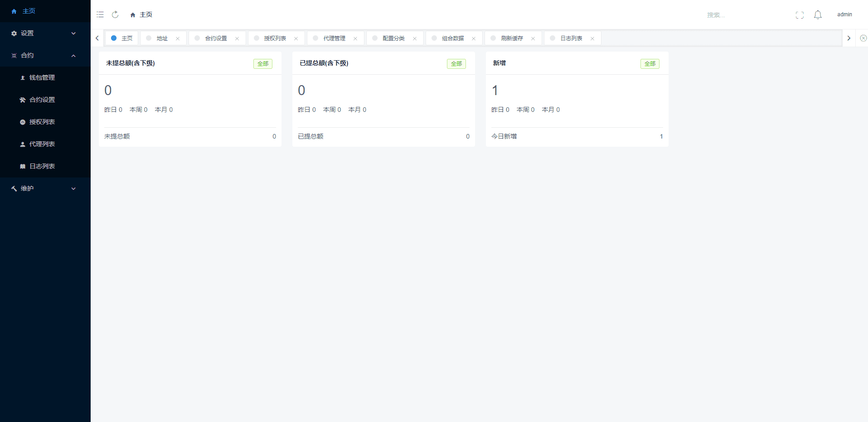Viewport: 868px width, 422px height.
Task: Close the 地址 tab
Action: pos(178,38)
